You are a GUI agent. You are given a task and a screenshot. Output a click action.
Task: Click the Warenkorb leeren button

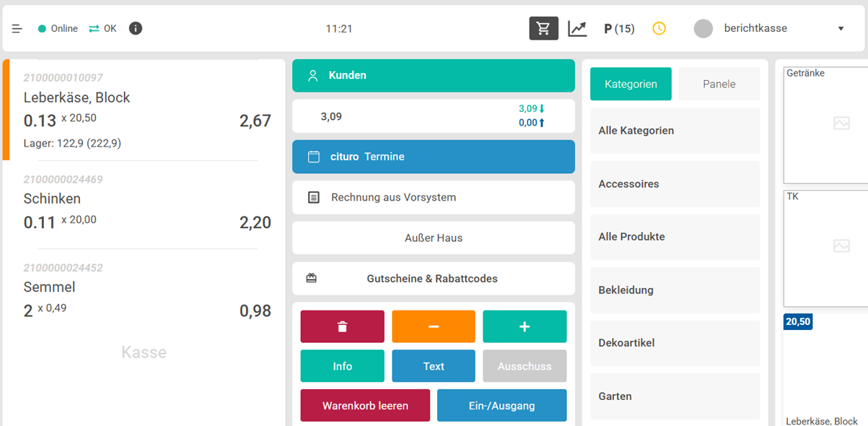(365, 405)
